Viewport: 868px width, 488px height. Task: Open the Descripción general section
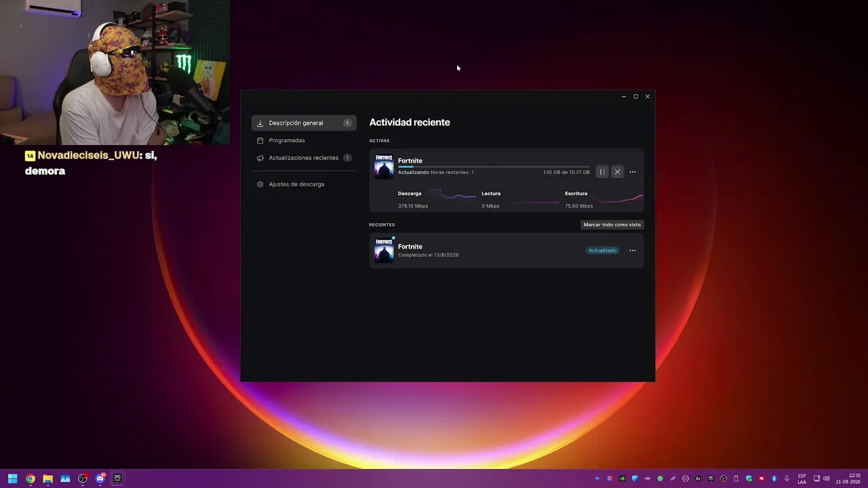[304, 123]
